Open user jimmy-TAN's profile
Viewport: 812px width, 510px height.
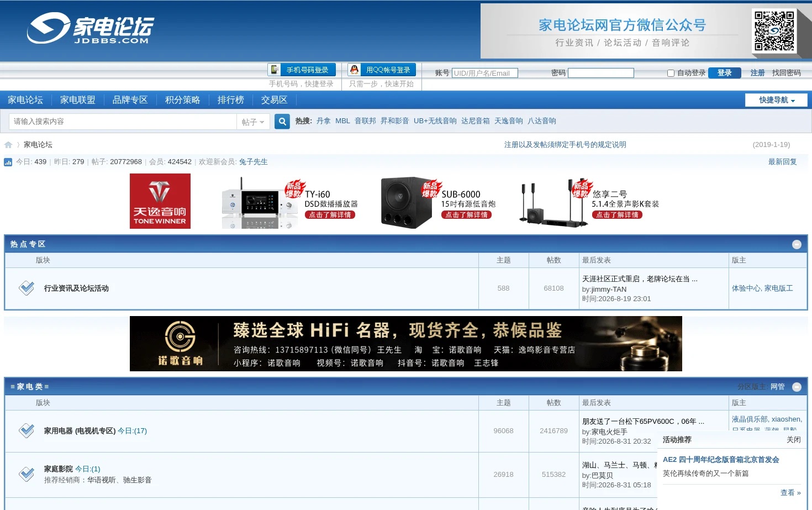(x=609, y=290)
